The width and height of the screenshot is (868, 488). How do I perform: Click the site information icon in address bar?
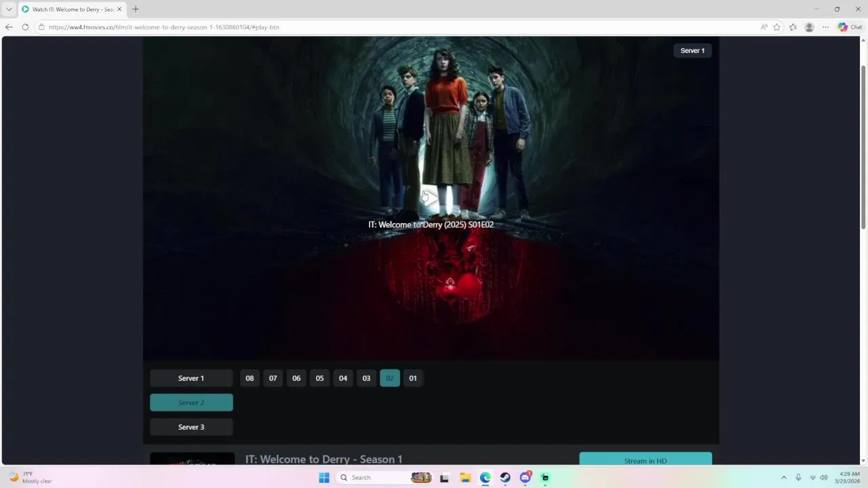[x=41, y=27]
